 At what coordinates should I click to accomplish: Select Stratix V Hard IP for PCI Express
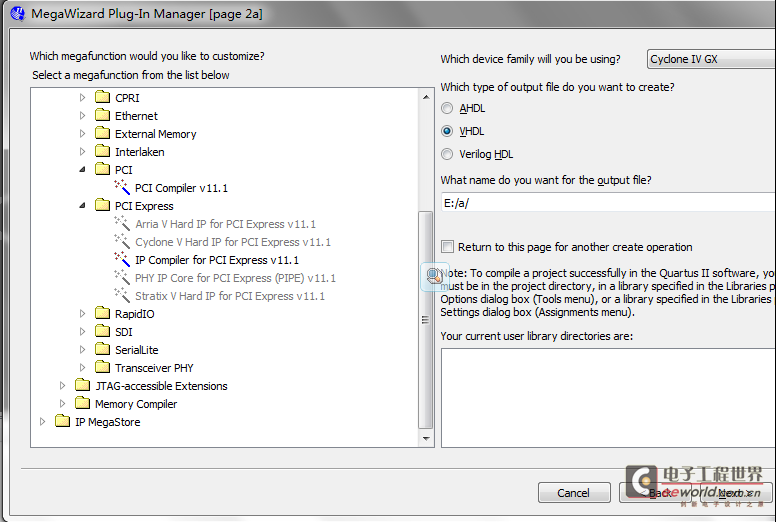(x=230, y=296)
